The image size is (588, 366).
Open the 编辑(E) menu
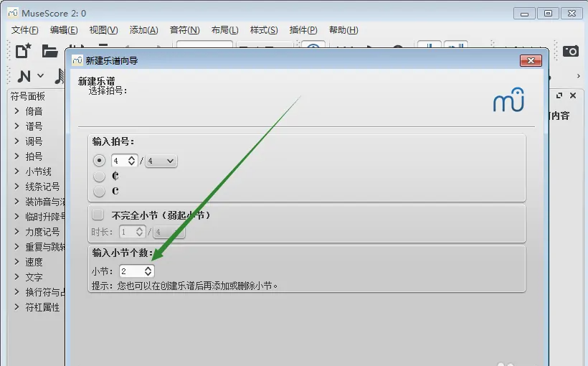[x=64, y=30]
